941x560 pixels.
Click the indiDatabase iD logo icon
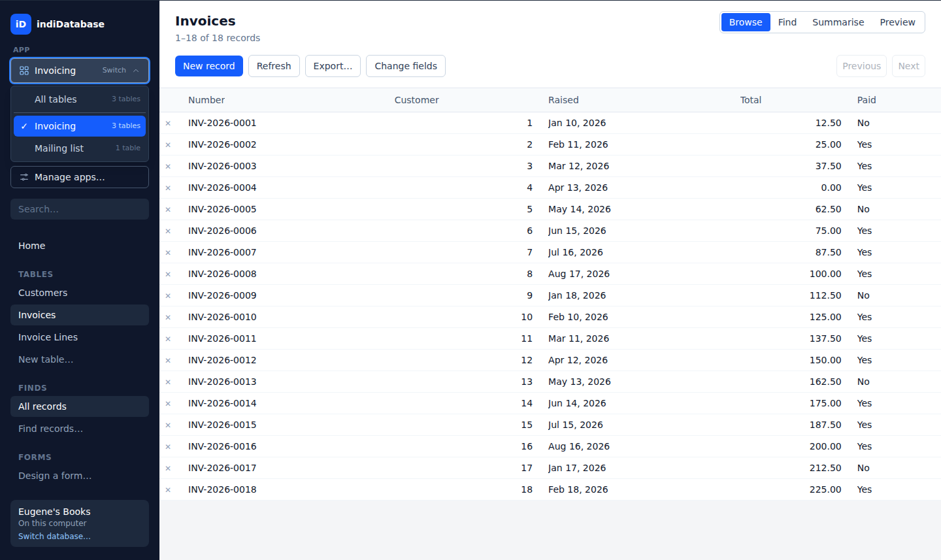click(x=21, y=24)
